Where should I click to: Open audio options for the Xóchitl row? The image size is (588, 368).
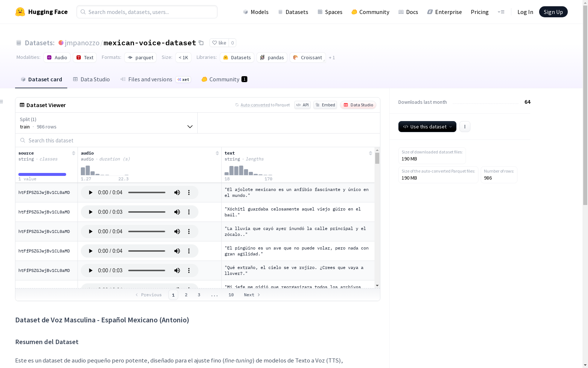(189, 212)
